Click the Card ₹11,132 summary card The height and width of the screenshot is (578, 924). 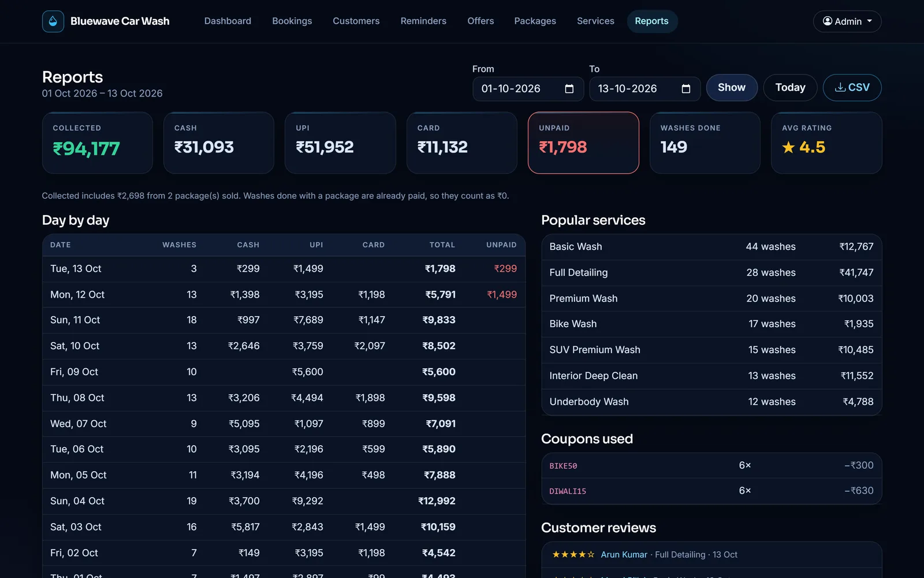pos(462,143)
